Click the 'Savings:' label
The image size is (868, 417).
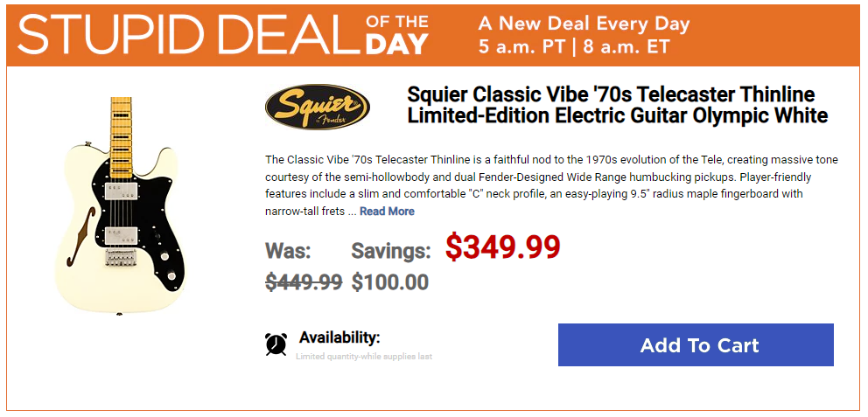391,252
